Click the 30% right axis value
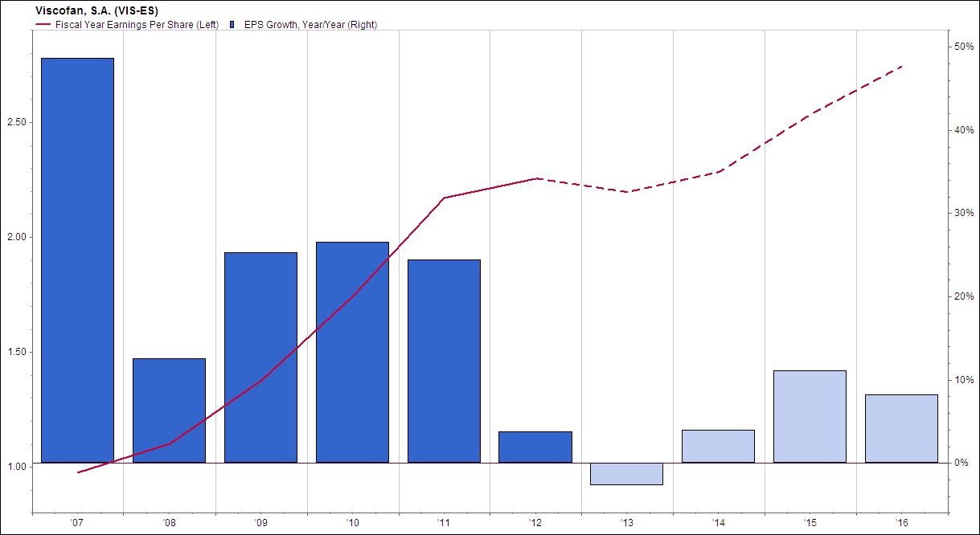This screenshot has height=535, width=980. coord(963,213)
